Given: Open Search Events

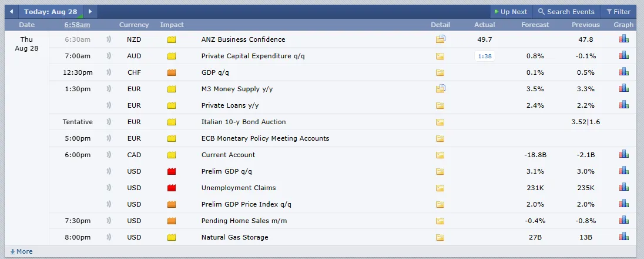Looking at the screenshot, I should [566, 12].
